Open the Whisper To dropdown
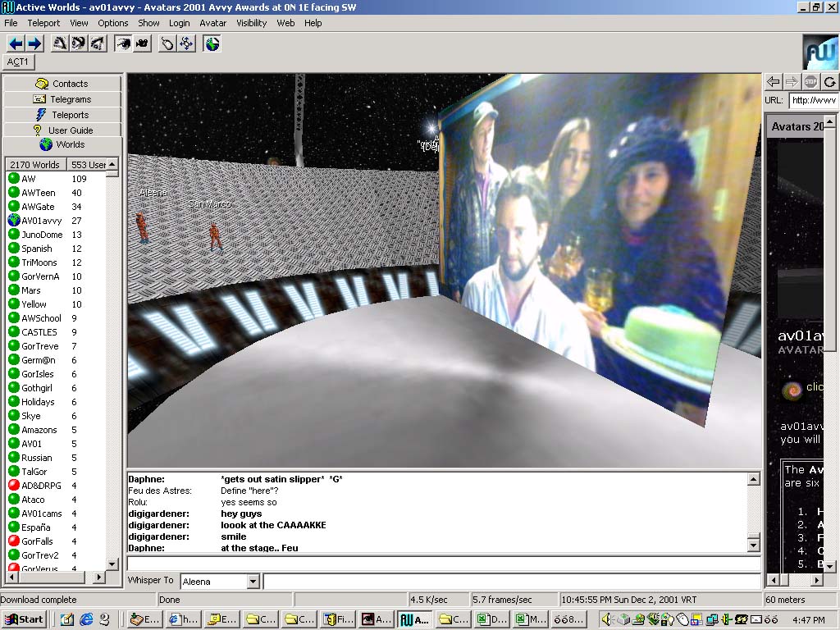Screen dimensions: 840x630 253,582
